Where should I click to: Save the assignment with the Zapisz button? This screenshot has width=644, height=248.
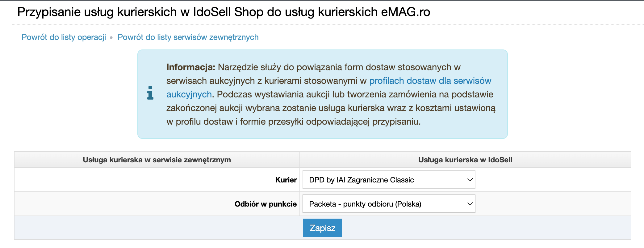click(322, 228)
